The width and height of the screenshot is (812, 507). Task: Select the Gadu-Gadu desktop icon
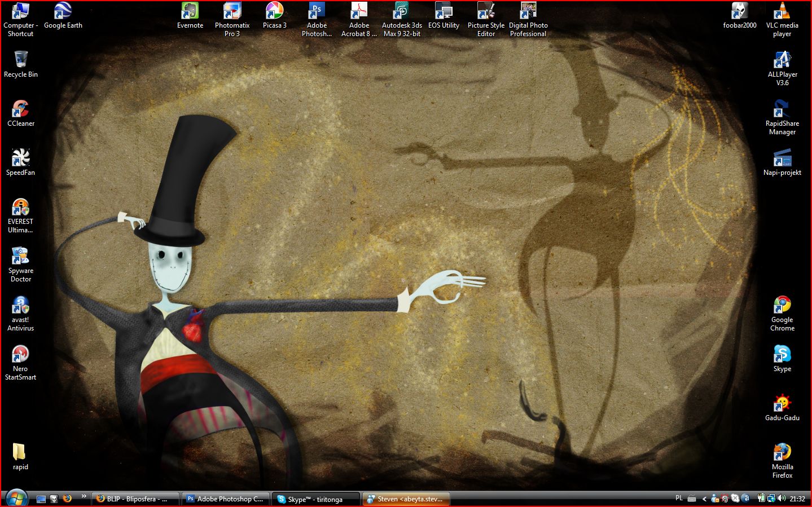pos(782,404)
